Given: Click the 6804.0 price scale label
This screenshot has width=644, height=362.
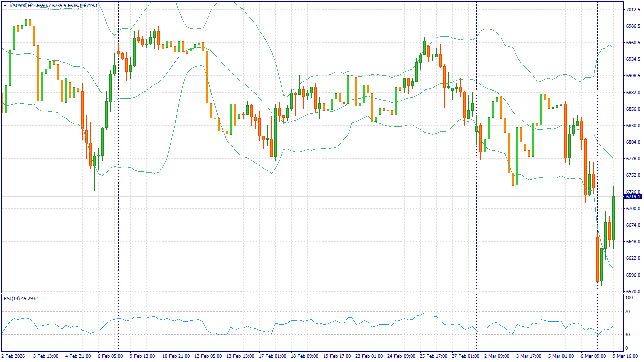Looking at the screenshot, I should click(633, 142).
